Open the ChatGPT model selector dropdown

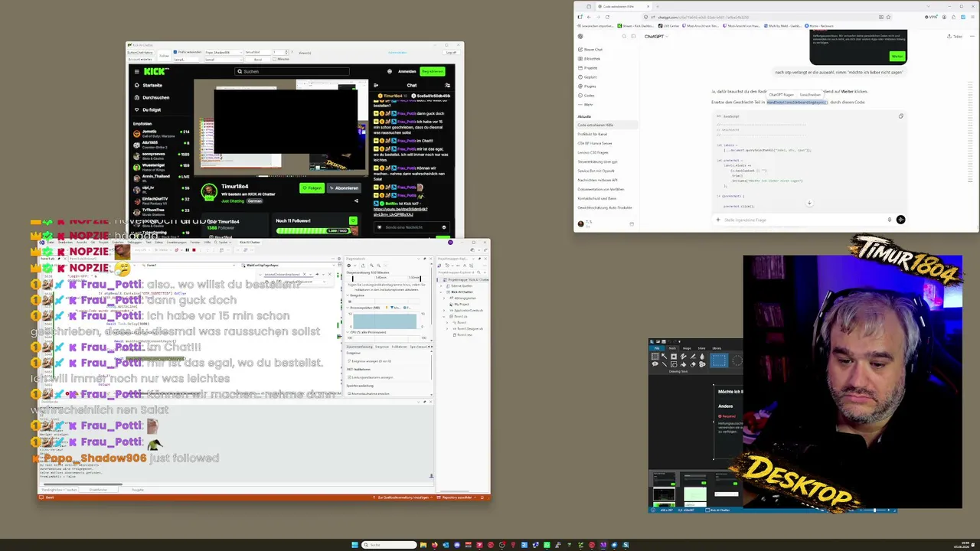tap(655, 36)
